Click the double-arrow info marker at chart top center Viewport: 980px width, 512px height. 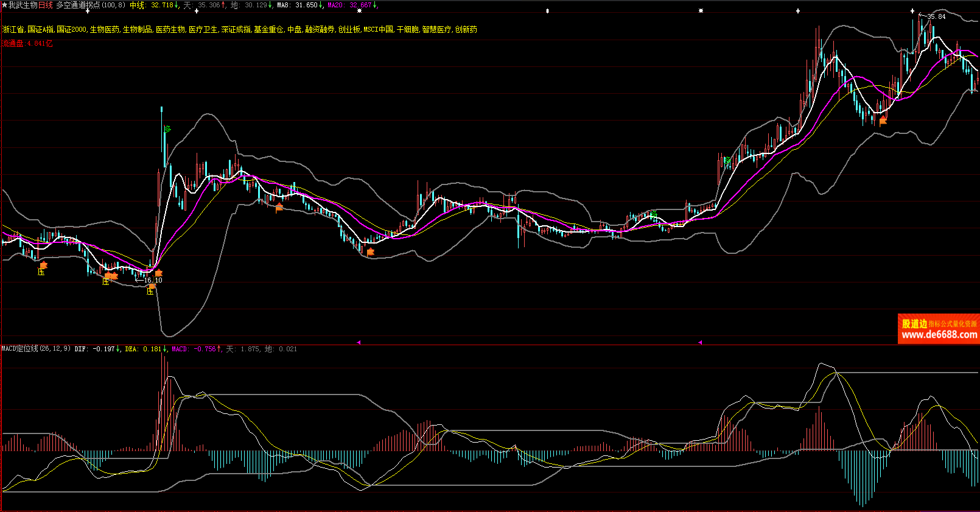(x=547, y=11)
